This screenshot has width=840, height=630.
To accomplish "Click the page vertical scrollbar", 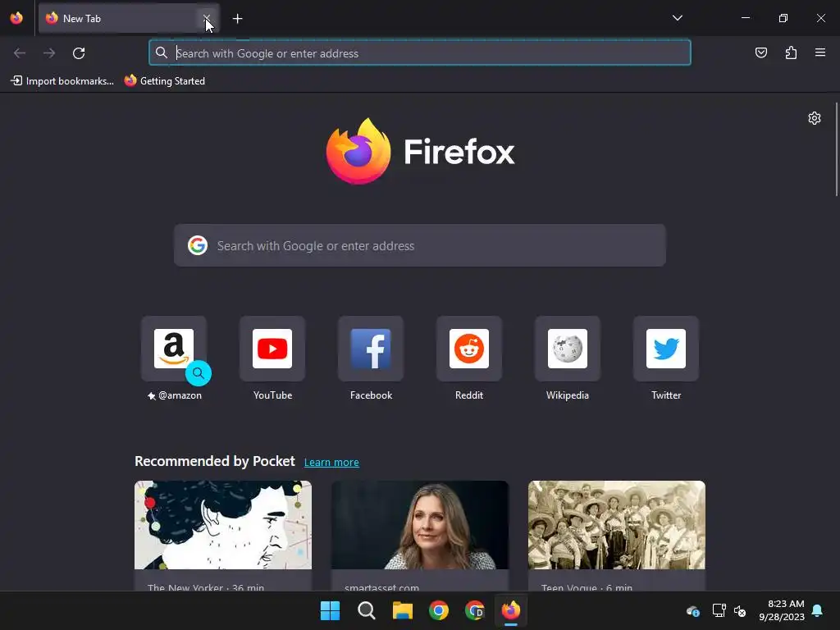I will tap(836, 150).
